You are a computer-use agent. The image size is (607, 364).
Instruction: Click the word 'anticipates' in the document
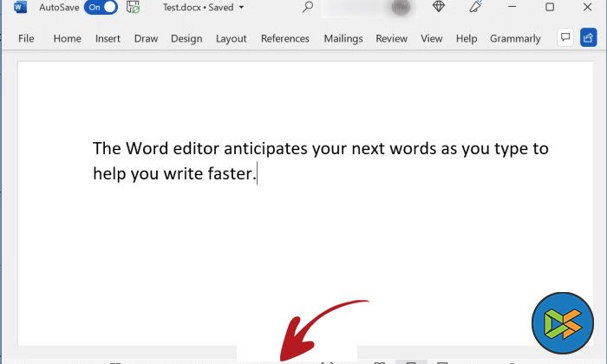pos(265,148)
